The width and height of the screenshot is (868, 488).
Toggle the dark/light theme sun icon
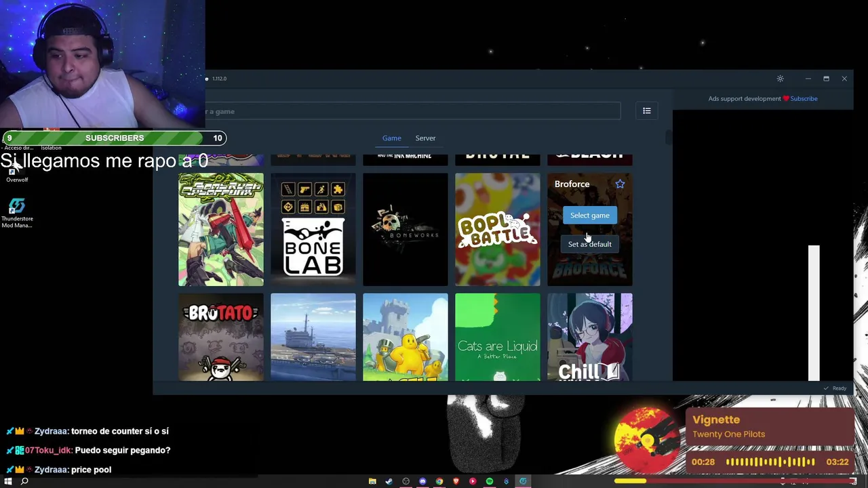(781, 79)
